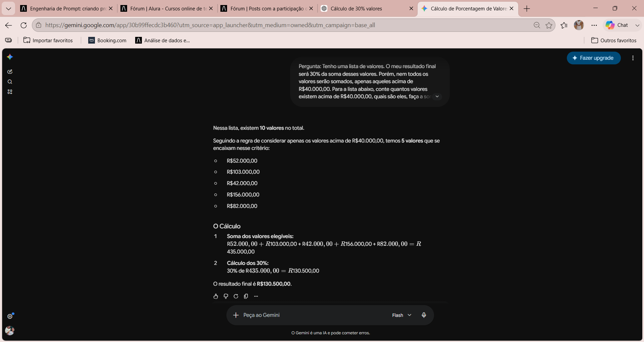
Task: Close the Engenharia de Prompt tab
Action: [x=111, y=9]
